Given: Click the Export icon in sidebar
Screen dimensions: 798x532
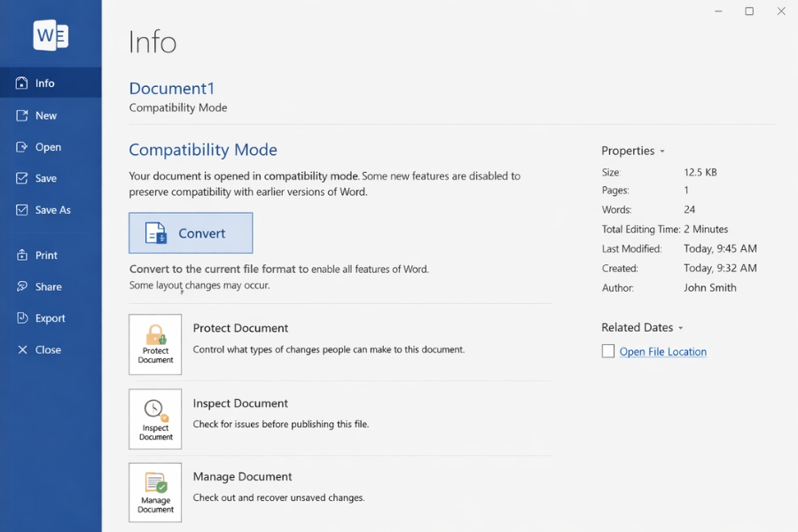Looking at the screenshot, I should pyautogui.click(x=22, y=318).
